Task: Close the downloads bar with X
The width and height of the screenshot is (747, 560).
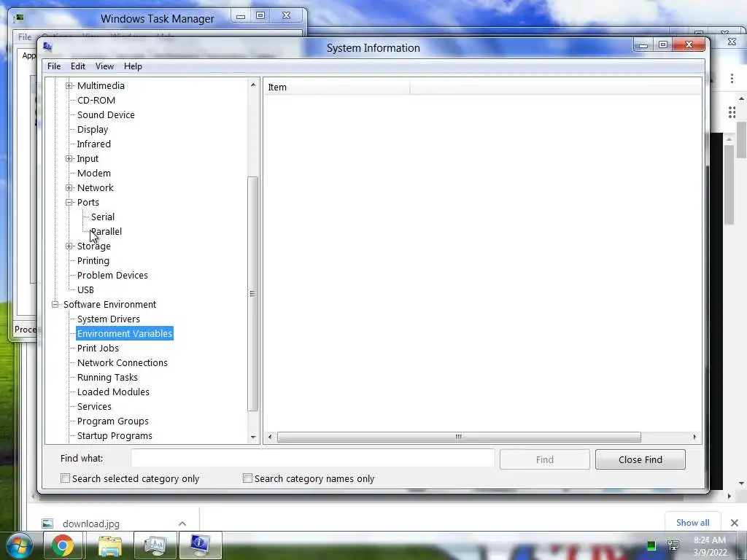Action: click(735, 523)
